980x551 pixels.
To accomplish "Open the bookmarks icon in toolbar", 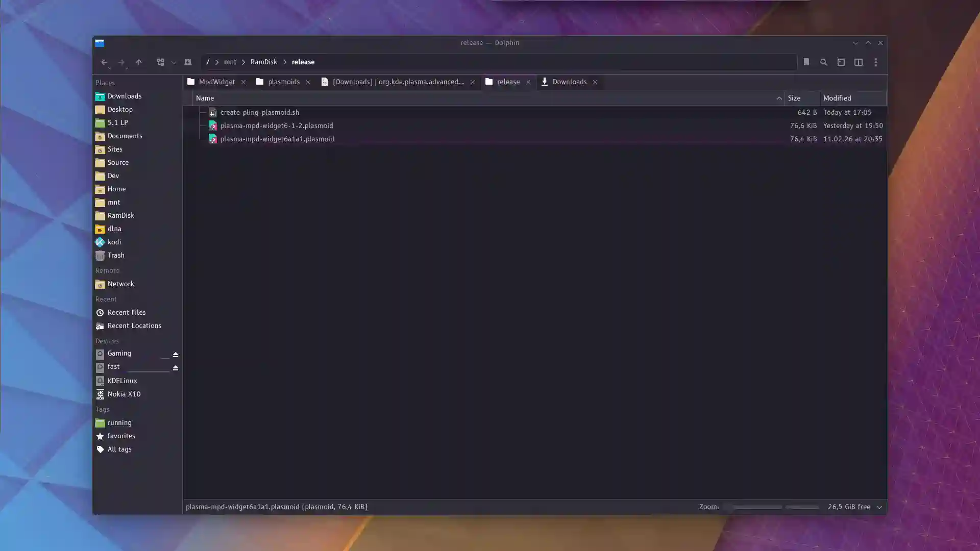I will 806,62.
